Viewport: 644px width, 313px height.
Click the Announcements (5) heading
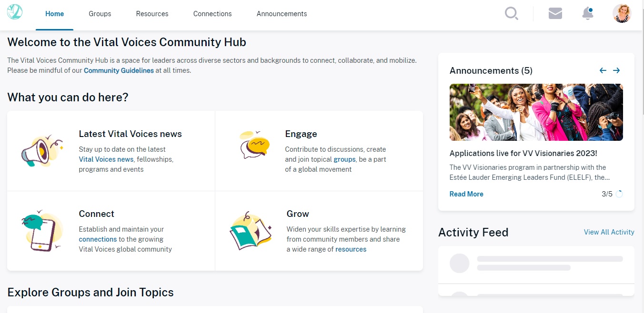click(x=491, y=70)
